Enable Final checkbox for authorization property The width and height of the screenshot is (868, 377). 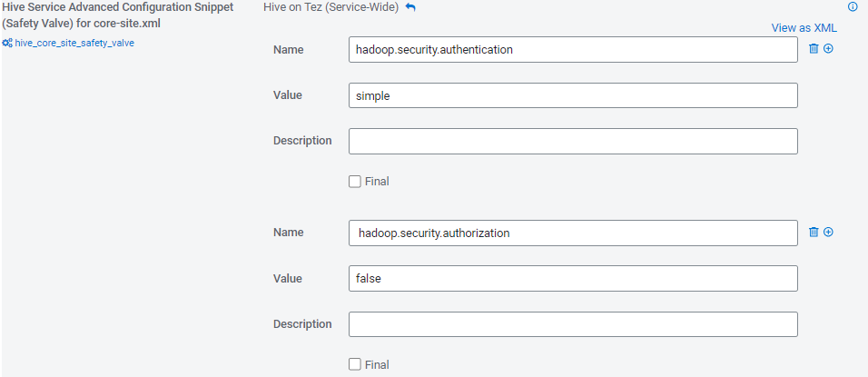coord(355,364)
